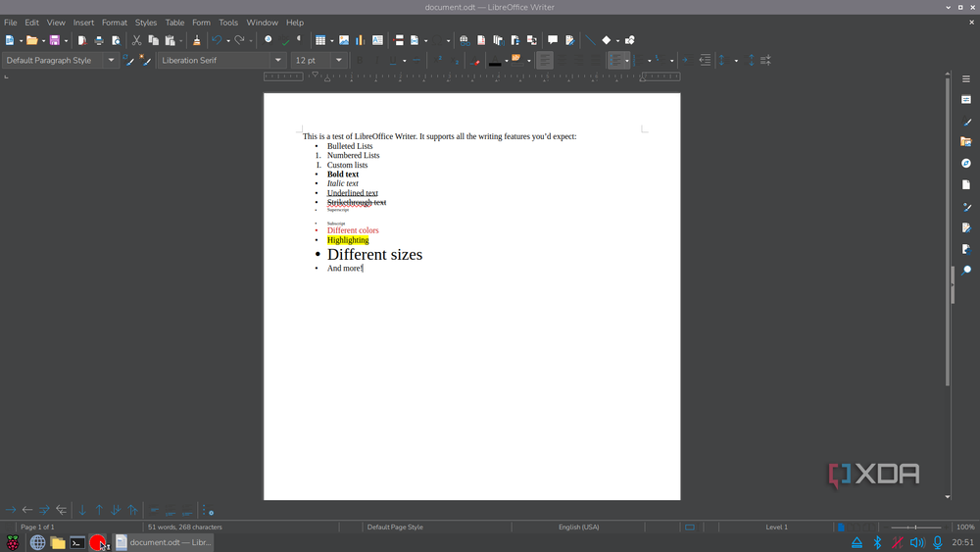Click the Paste clipboard icon

(x=170, y=40)
